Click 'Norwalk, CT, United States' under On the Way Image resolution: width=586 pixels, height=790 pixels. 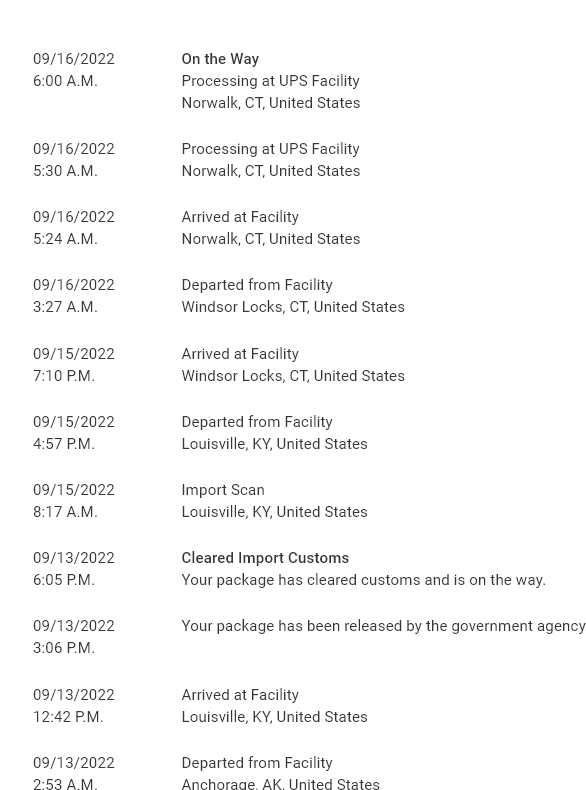coord(271,103)
